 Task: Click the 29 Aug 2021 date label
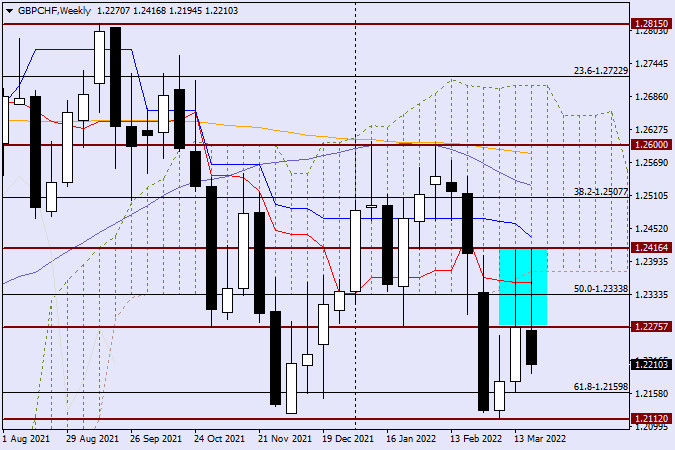tap(92, 439)
